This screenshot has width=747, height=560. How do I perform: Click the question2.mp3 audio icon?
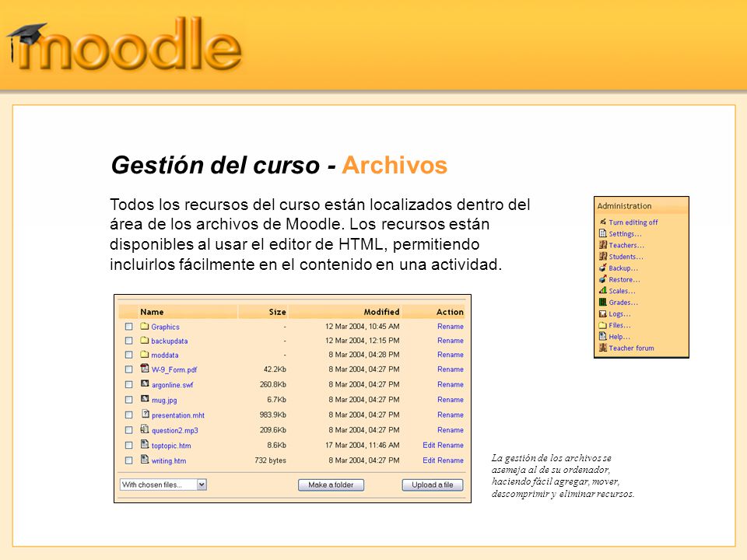145,429
